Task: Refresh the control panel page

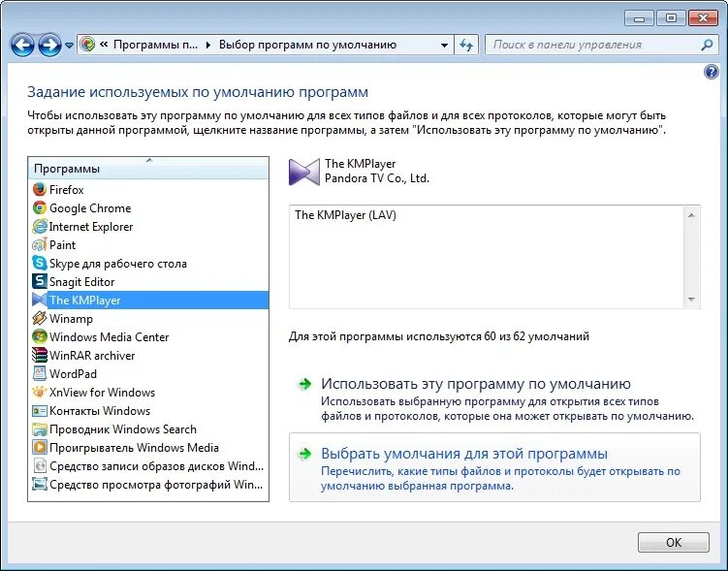Action: click(x=466, y=45)
